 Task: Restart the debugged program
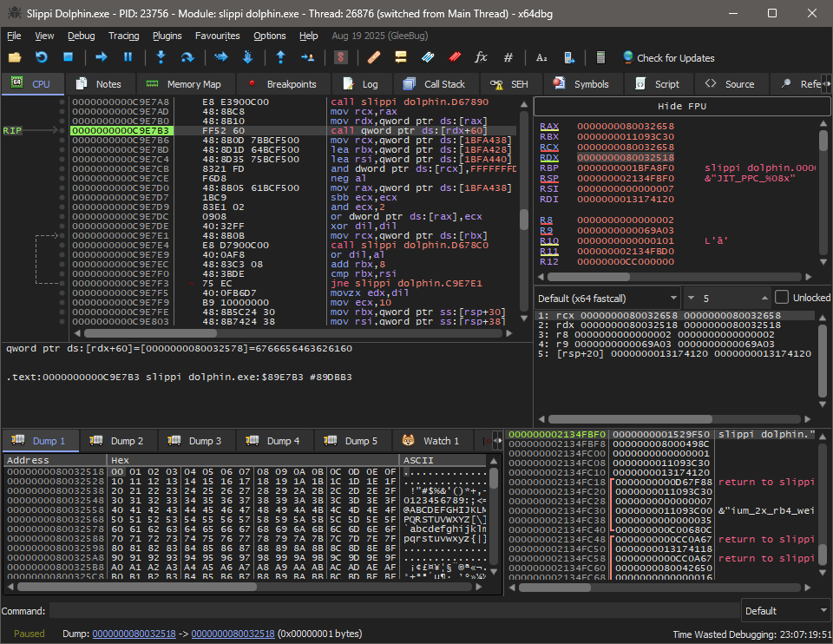point(42,57)
